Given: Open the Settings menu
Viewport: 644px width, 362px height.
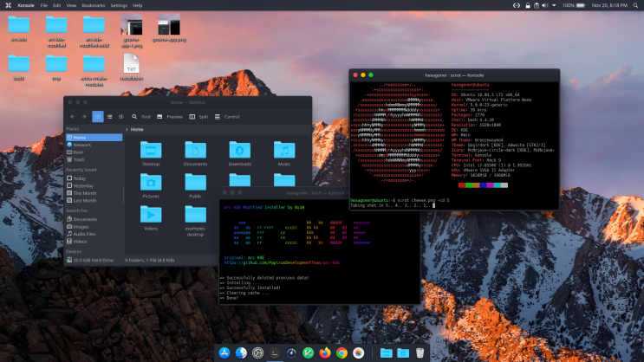Looking at the screenshot, I should (119, 5).
